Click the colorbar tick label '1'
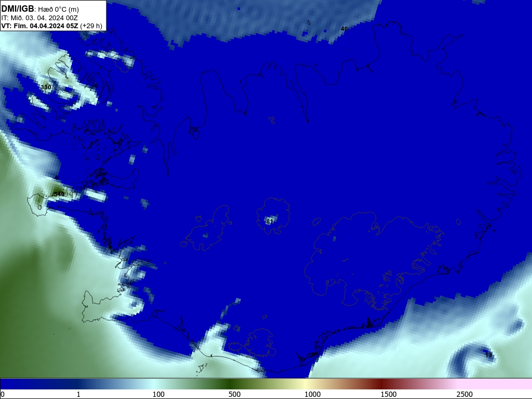532x399 pixels. [x=78, y=394]
